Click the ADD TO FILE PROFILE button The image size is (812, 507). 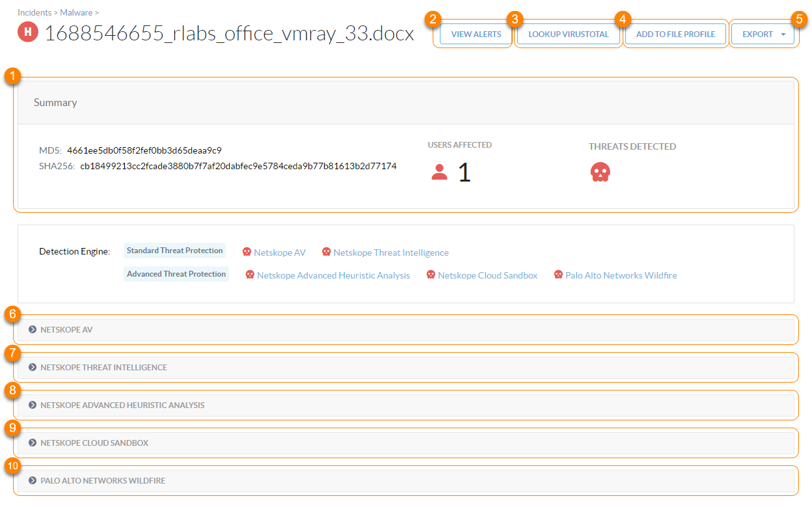point(675,34)
